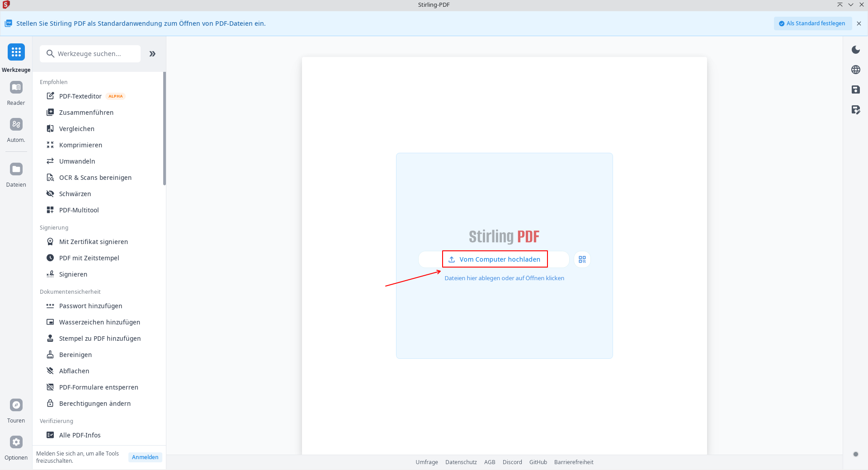Click the save disk icon
The height and width of the screenshot is (470, 868).
(855, 89)
